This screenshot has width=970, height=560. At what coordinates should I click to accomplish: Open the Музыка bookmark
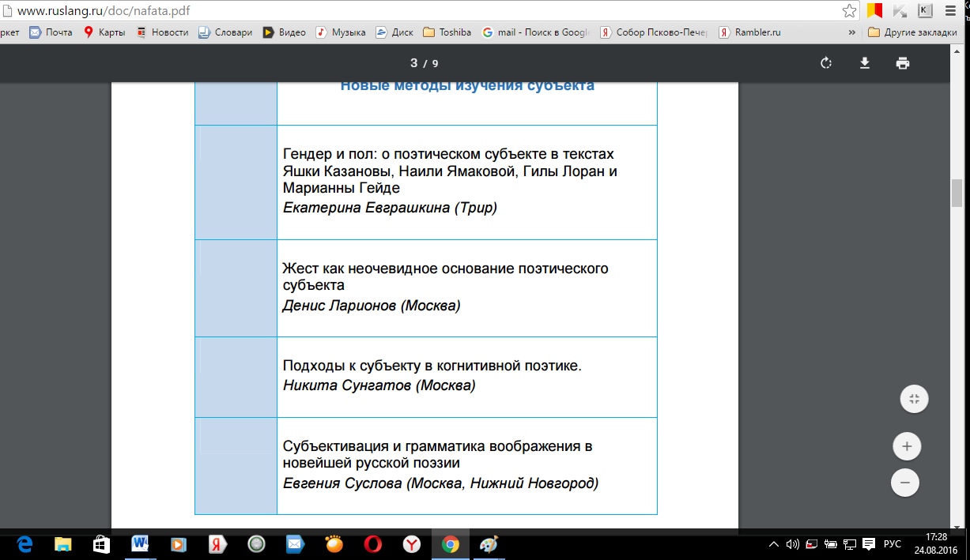[x=341, y=32]
